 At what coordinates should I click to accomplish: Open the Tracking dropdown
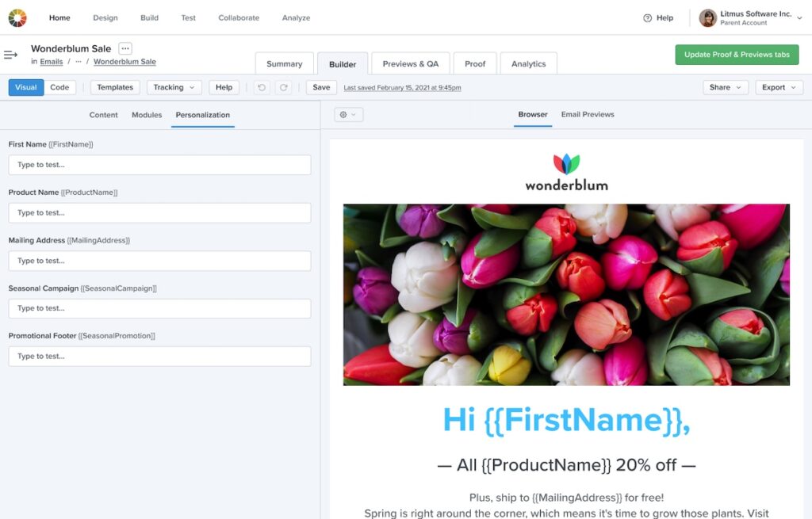pos(174,87)
